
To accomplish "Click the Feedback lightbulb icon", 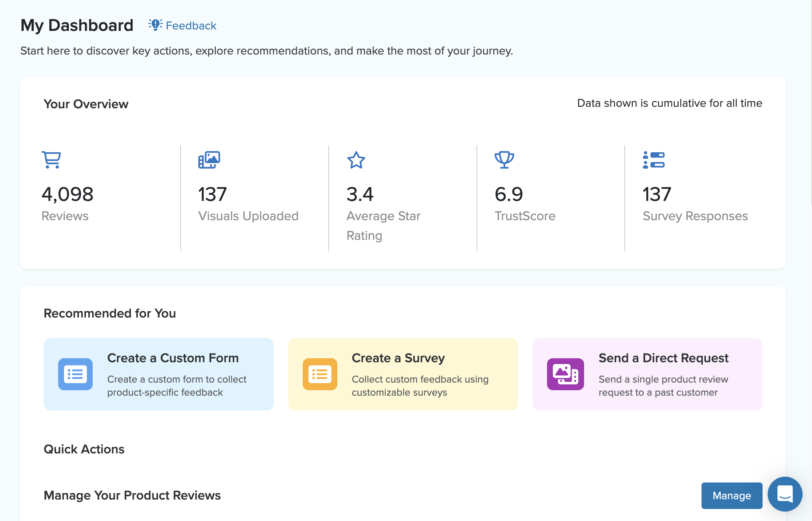I will [155, 25].
